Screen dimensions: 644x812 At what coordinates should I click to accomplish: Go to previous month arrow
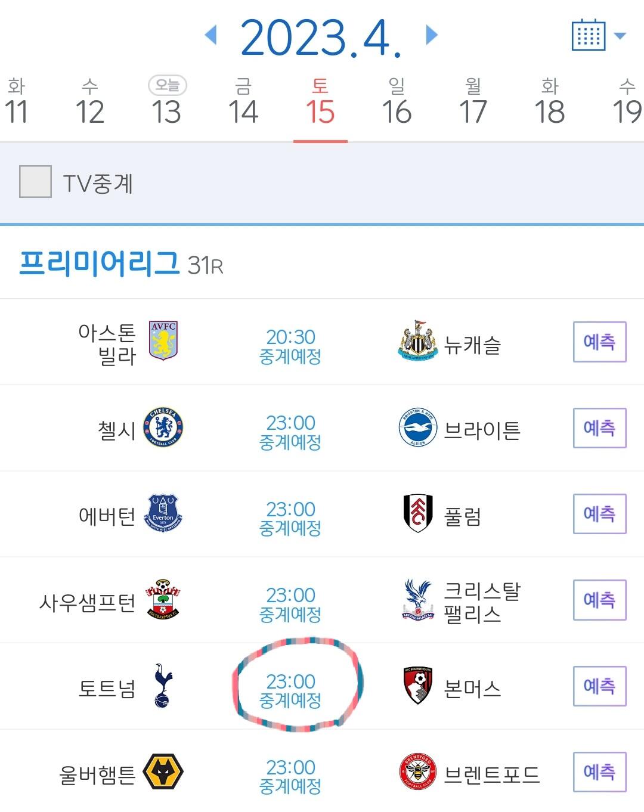(210, 35)
